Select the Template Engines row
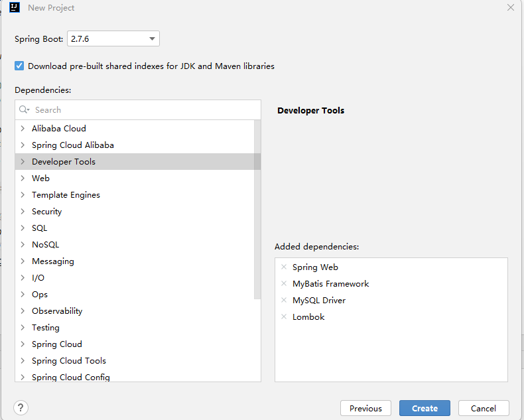Viewport: 524px width, 420px height. coord(135,194)
